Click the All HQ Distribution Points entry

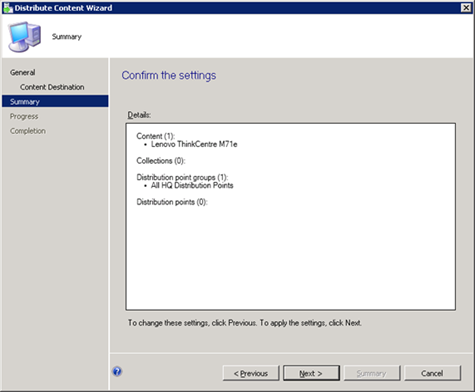pyautogui.click(x=192, y=185)
